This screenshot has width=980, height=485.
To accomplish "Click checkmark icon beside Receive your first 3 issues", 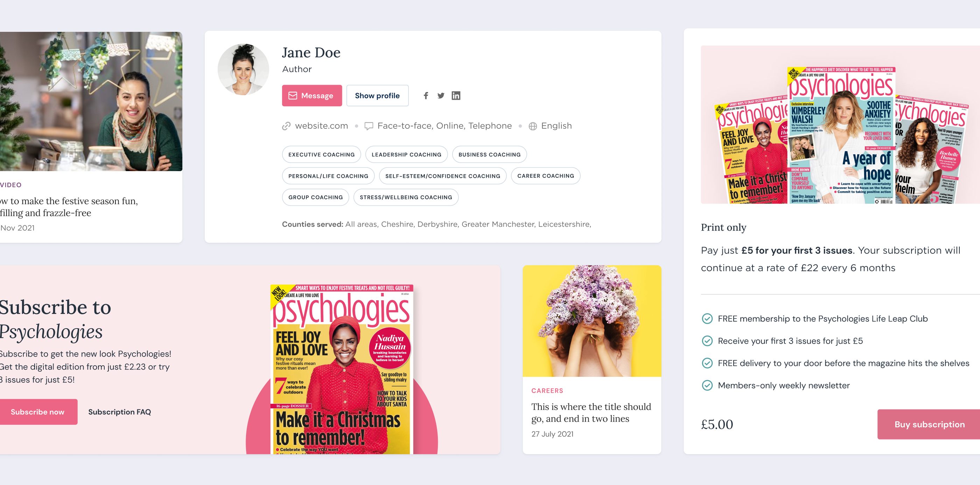I will coord(707,341).
